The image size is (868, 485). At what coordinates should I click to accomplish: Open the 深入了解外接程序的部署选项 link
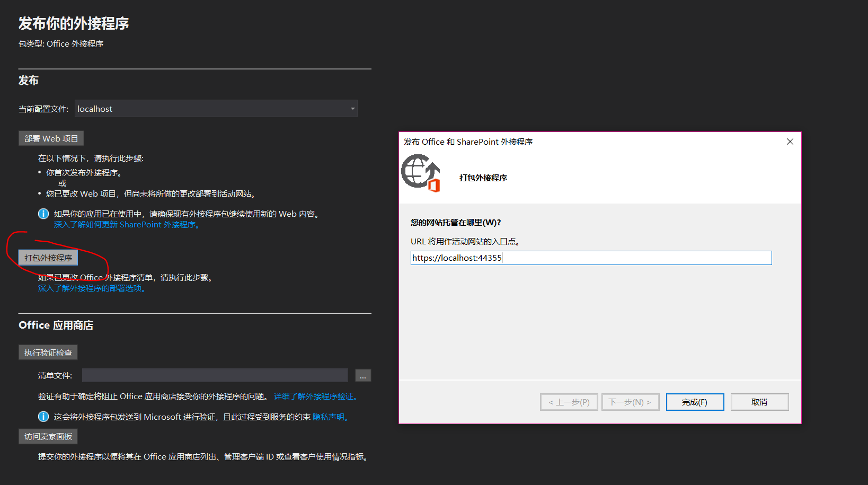pos(91,288)
